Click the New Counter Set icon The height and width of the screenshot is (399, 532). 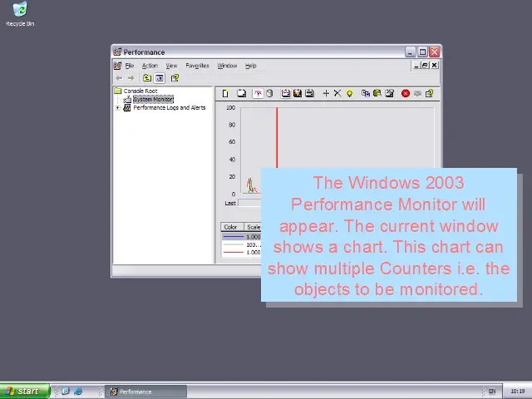225,93
